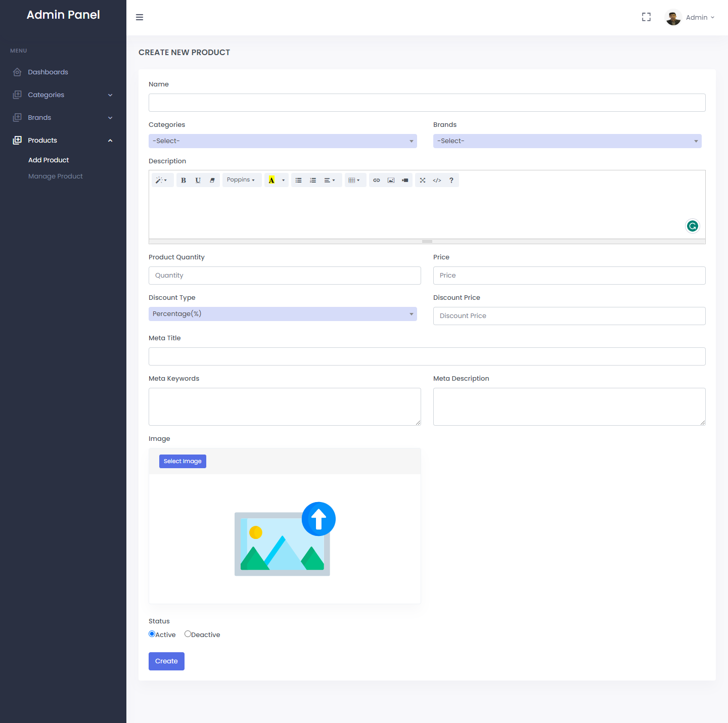
Task: Open the editor help question mark
Action: coord(451,180)
